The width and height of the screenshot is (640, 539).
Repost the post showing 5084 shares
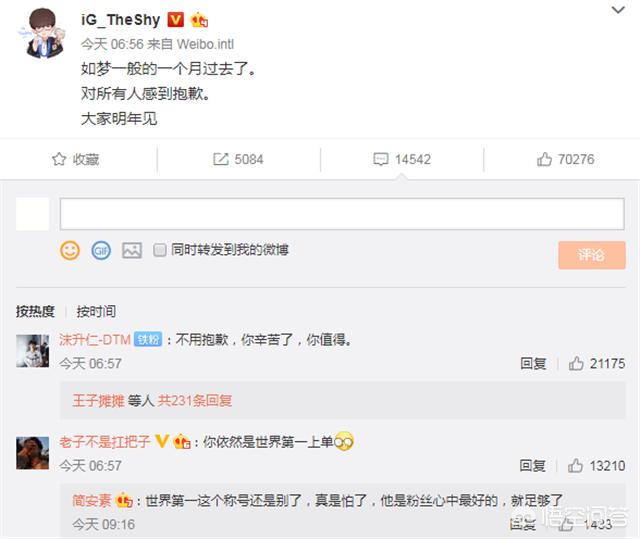click(238, 159)
